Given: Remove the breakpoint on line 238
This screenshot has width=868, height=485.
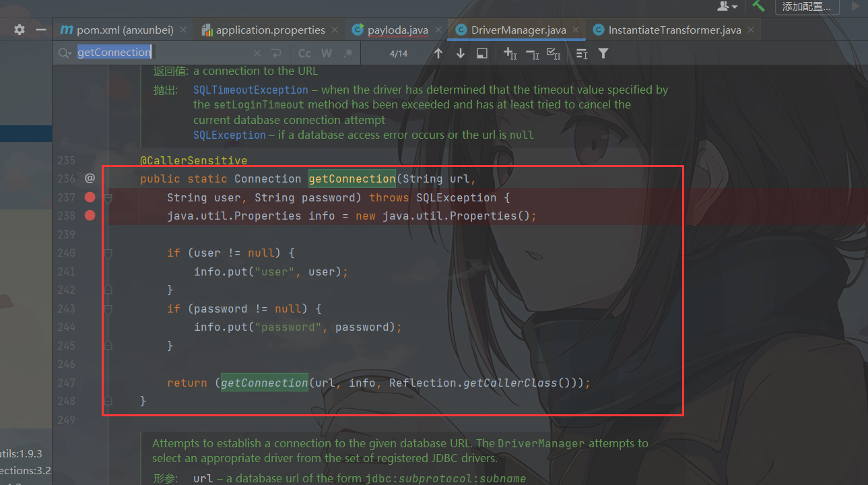Looking at the screenshot, I should click(x=90, y=216).
